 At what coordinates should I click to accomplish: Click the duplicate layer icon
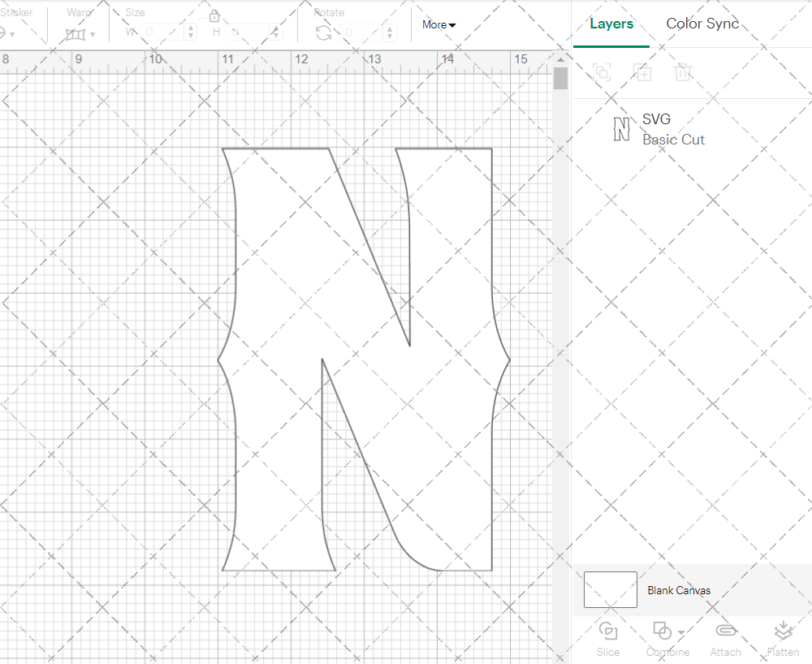click(x=642, y=72)
